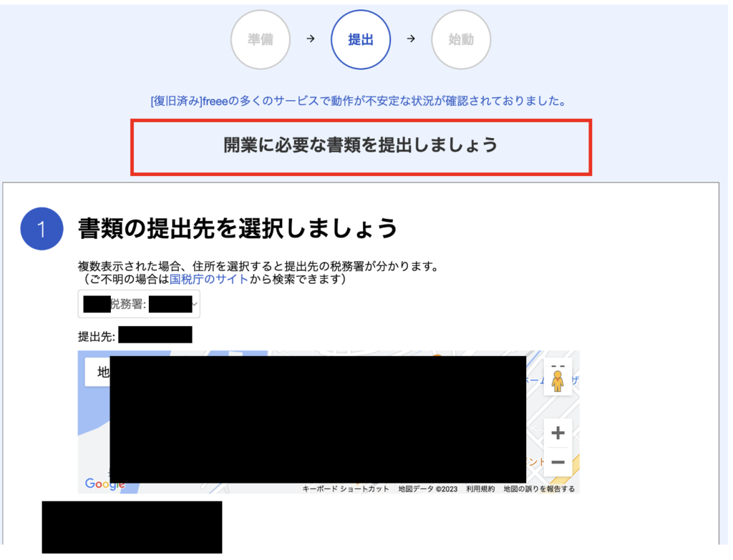
Task: Click the blue number 1 step circle
Action: [42, 229]
